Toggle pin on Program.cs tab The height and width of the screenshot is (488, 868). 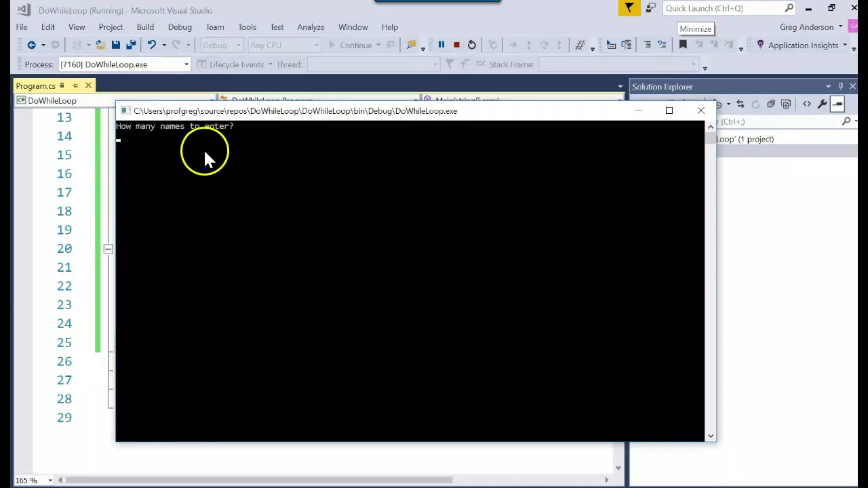(x=75, y=86)
